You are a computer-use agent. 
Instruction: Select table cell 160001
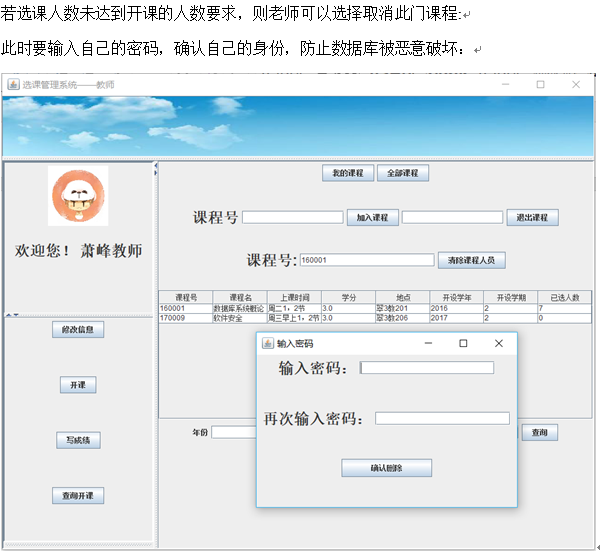click(186, 308)
